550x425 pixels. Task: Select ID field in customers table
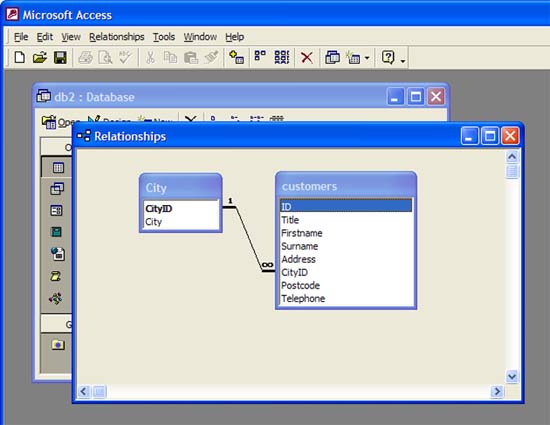tap(346, 207)
